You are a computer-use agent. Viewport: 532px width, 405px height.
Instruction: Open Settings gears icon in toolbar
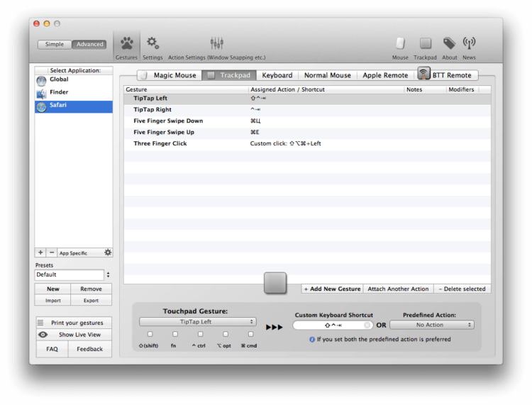[153, 47]
